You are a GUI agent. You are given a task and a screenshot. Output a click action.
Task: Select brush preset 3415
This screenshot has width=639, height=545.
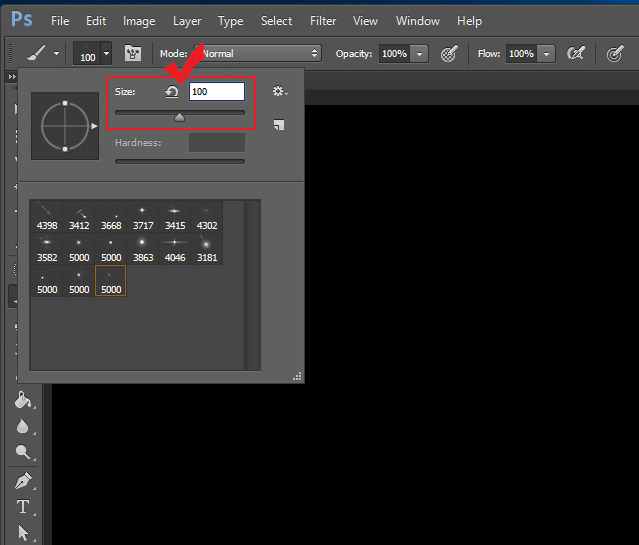tap(175, 216)
